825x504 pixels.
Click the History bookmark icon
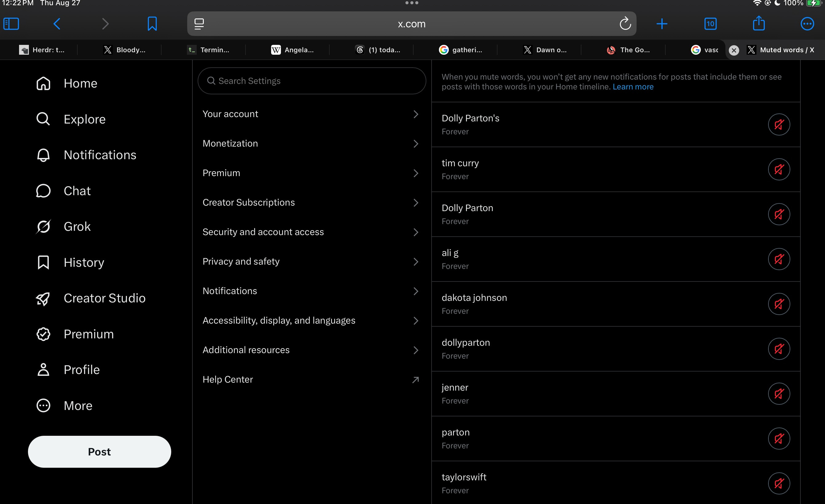click(43, 262)
